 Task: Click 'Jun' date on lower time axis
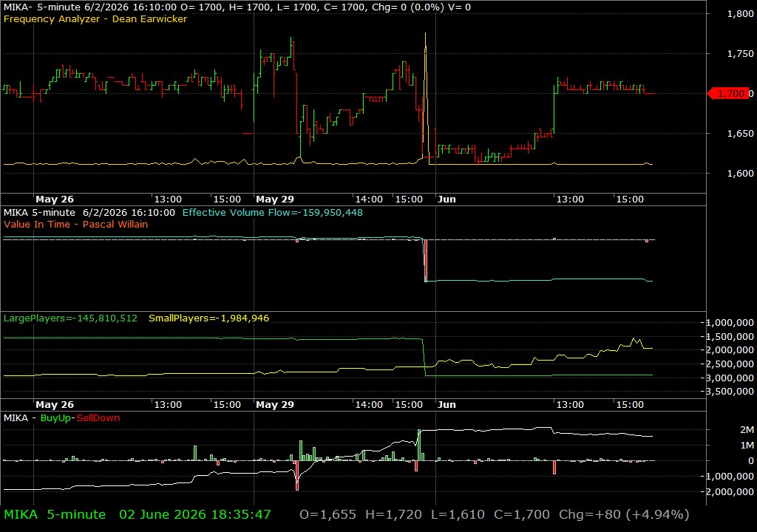[x=447, y=405]
